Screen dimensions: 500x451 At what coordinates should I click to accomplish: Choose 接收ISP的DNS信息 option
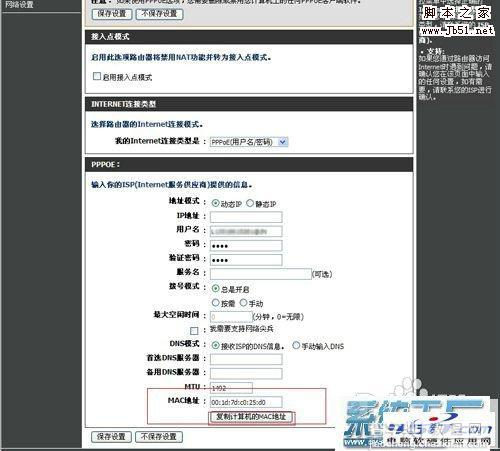pos(216,346)
